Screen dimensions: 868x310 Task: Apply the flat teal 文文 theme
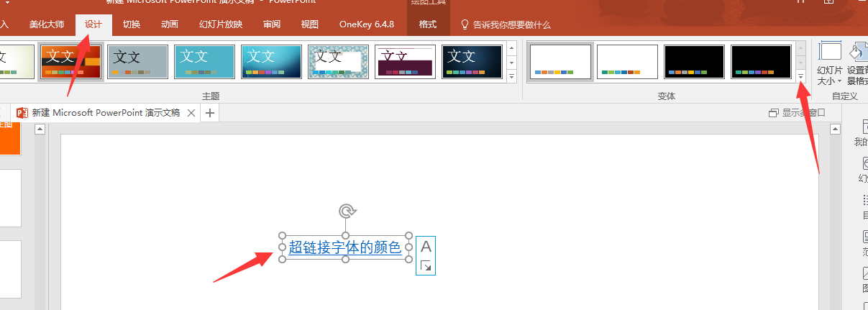tap(205, 61)
